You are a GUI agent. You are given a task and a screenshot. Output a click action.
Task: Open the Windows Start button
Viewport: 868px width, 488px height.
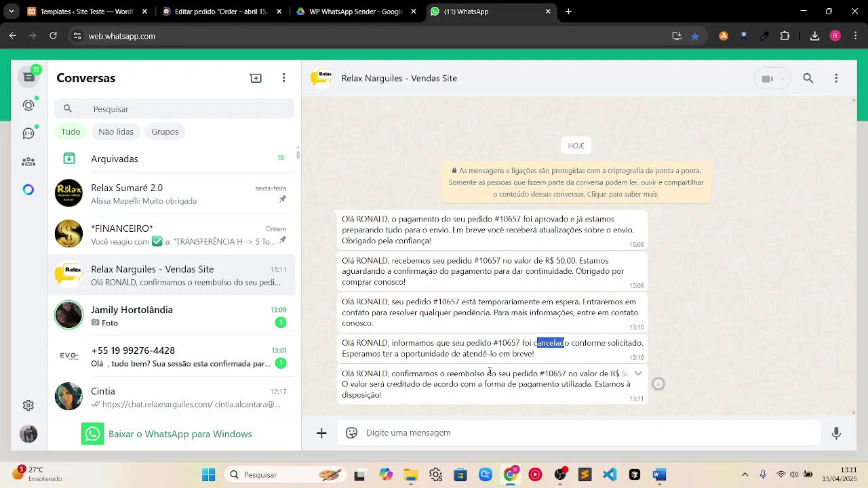(208, 474)
